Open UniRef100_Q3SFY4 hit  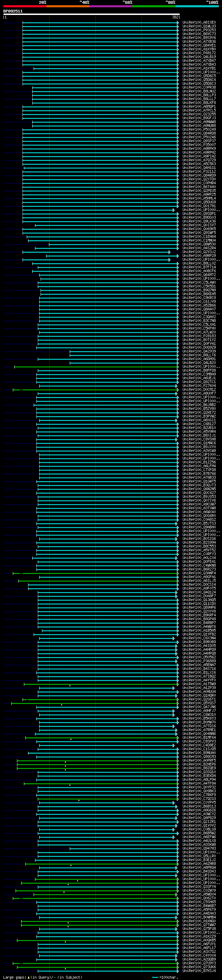(199, 887)
